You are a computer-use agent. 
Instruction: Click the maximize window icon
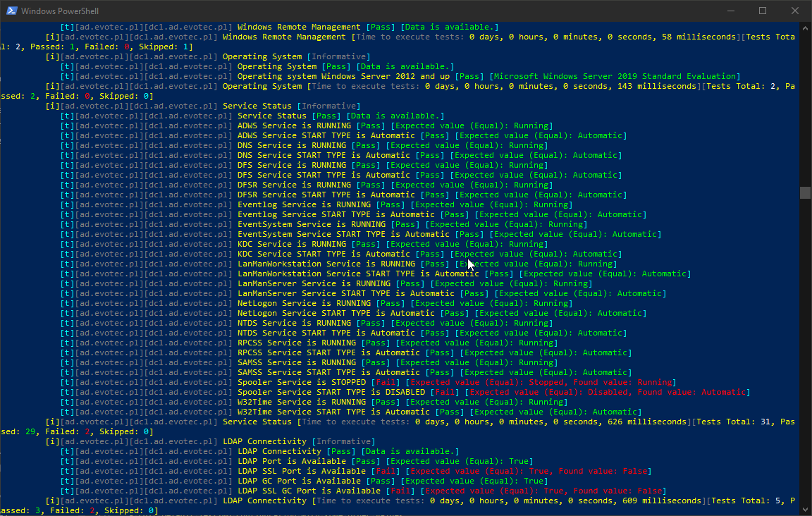[x=763, y=11]
